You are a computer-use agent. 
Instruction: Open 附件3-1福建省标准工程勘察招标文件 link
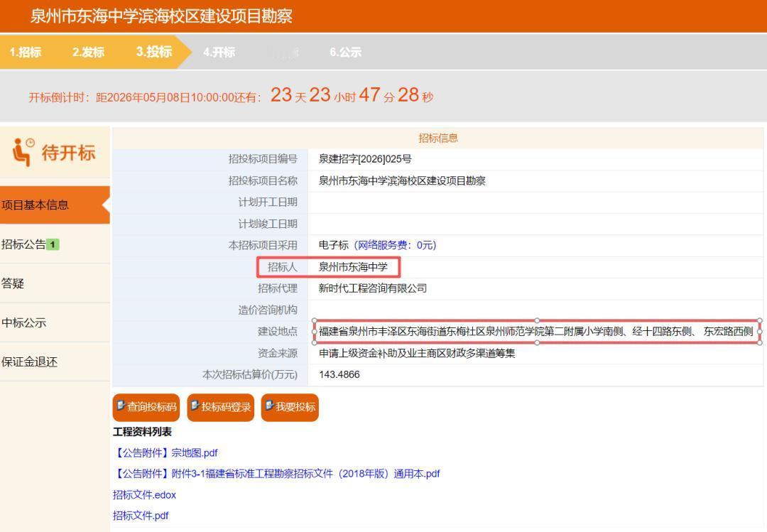pyautogui.click(x=276, y=473)
